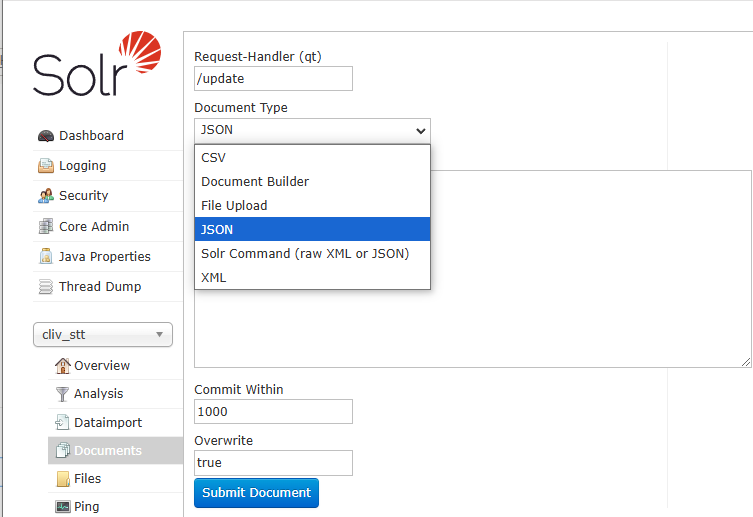
Task: Click the Core Admin server icon
Action: click(46, 226)
